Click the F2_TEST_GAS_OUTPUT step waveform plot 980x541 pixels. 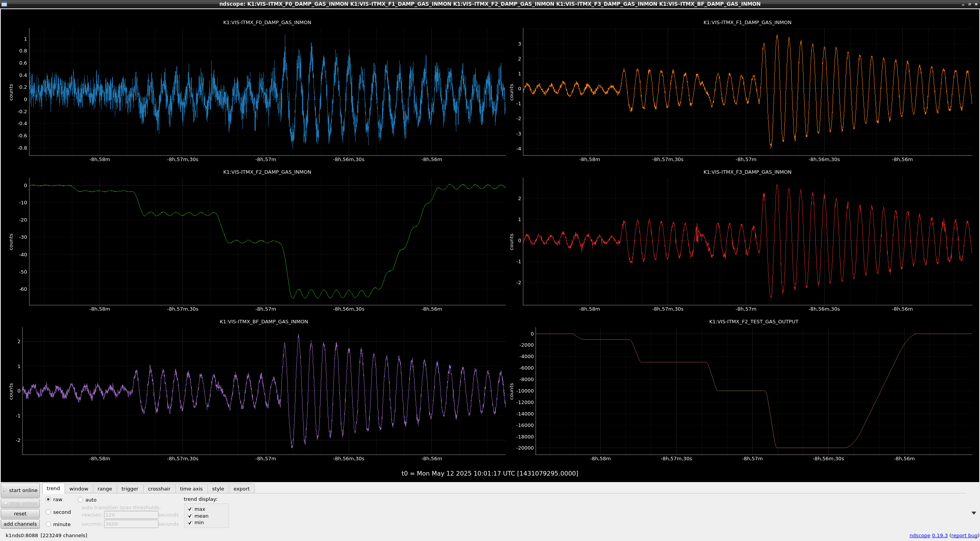point(754,391)
